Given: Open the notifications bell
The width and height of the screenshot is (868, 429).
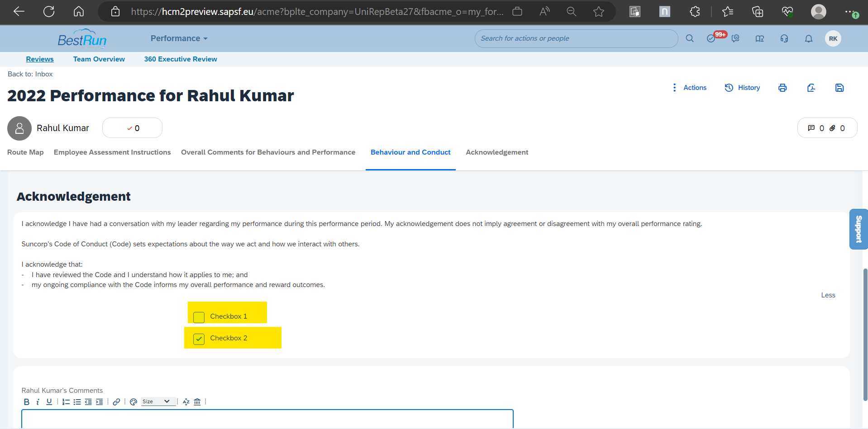Looking at the screenshot, I should click(x=809, y=38).
